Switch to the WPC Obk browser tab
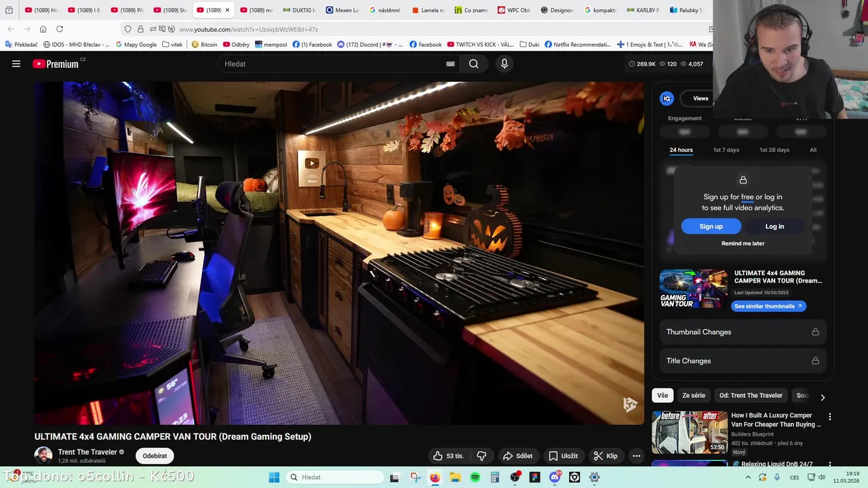This screenshot has width=868, height=488. click(514, 10)
